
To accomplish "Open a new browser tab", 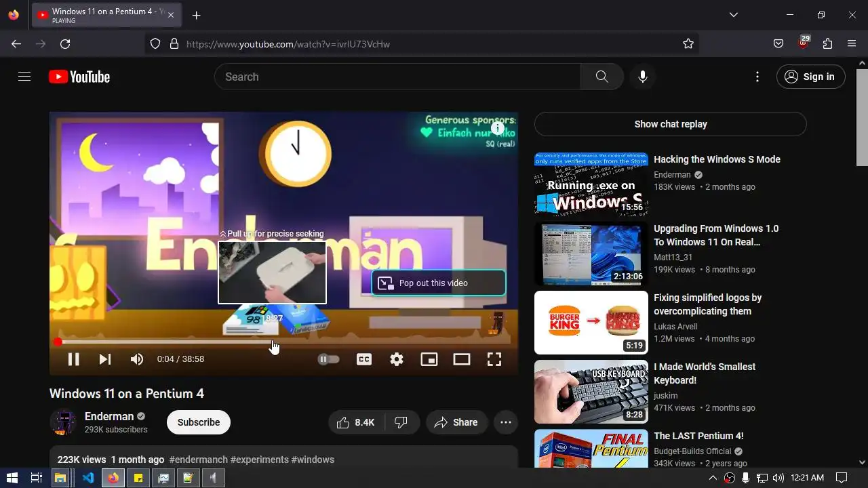I will coord(196,16).
